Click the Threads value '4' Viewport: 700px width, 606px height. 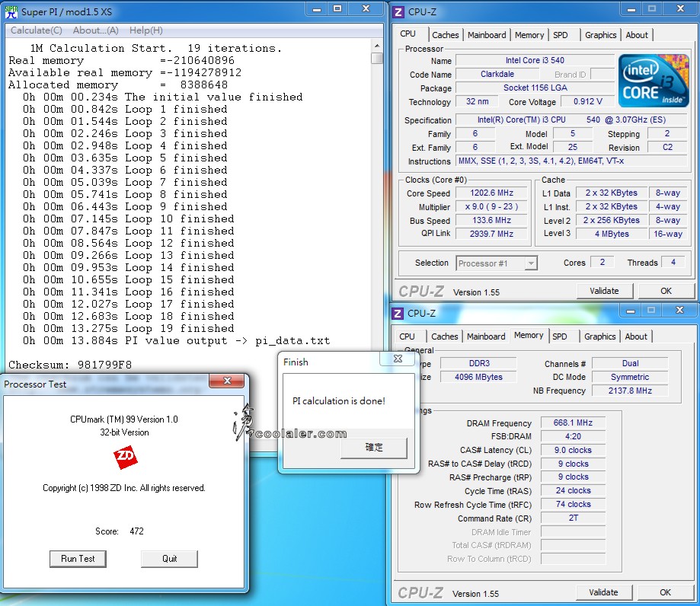click(673, 263)
